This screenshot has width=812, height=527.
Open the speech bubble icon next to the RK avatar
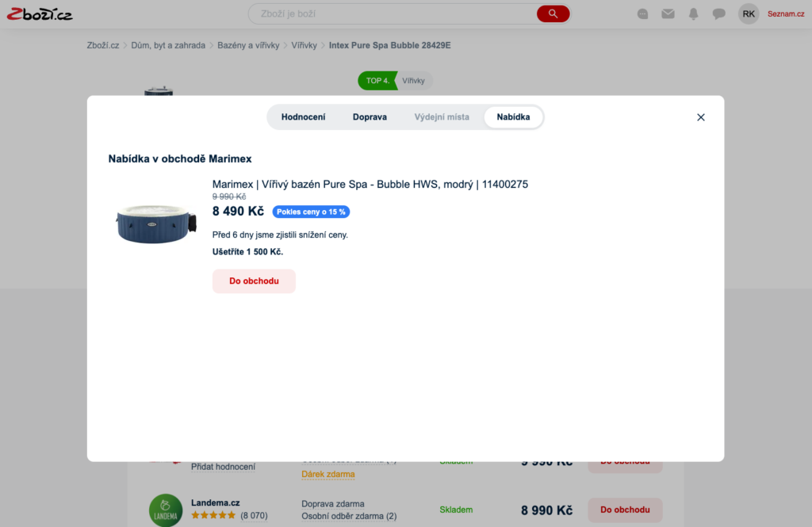(718, 14)
